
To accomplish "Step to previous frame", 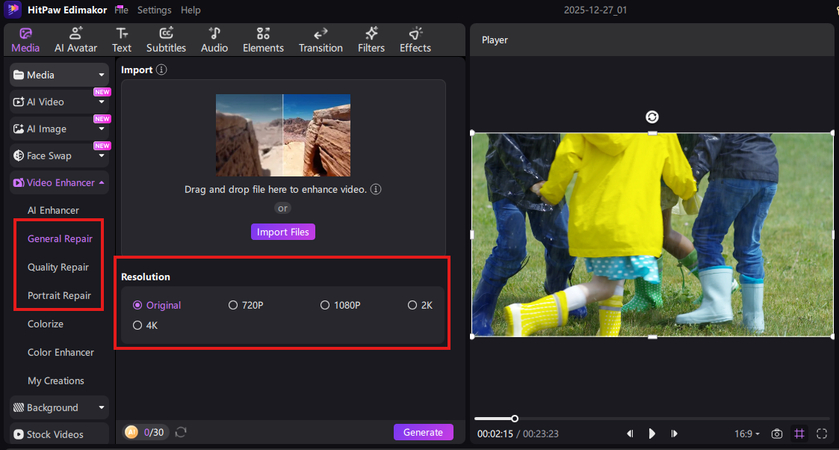I will (630, 433).
